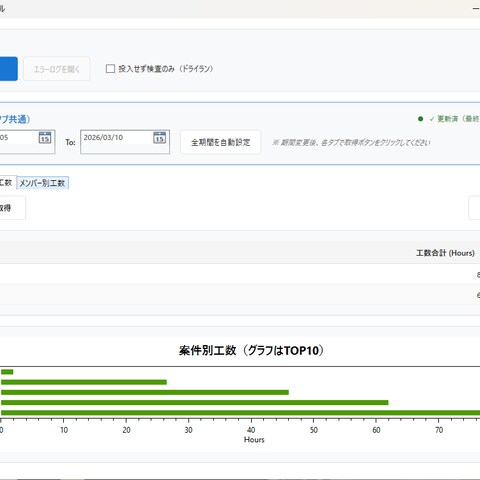Select the partially visible 工数 tab
Screen dimensions: 480x480
tap(7, 182)
